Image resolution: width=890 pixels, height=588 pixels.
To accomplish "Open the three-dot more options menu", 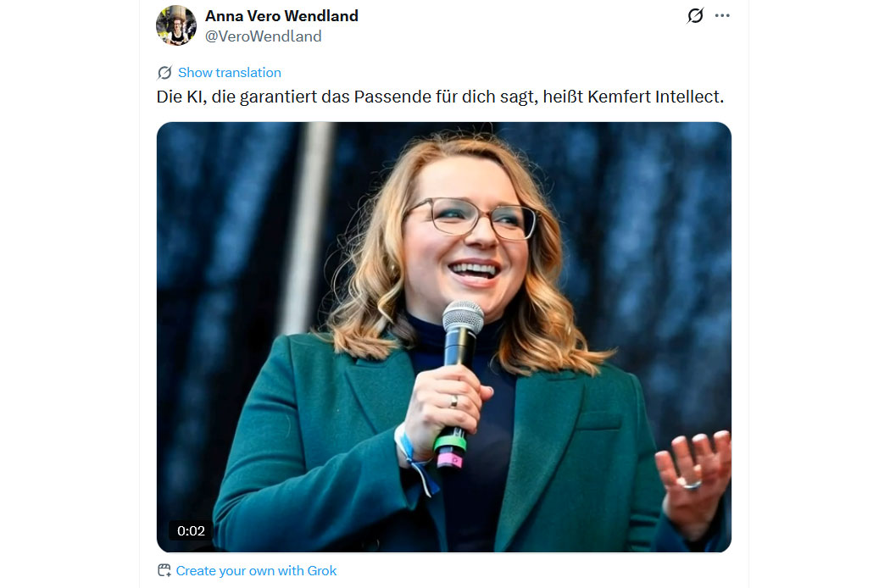I will [x=722, y=15].
